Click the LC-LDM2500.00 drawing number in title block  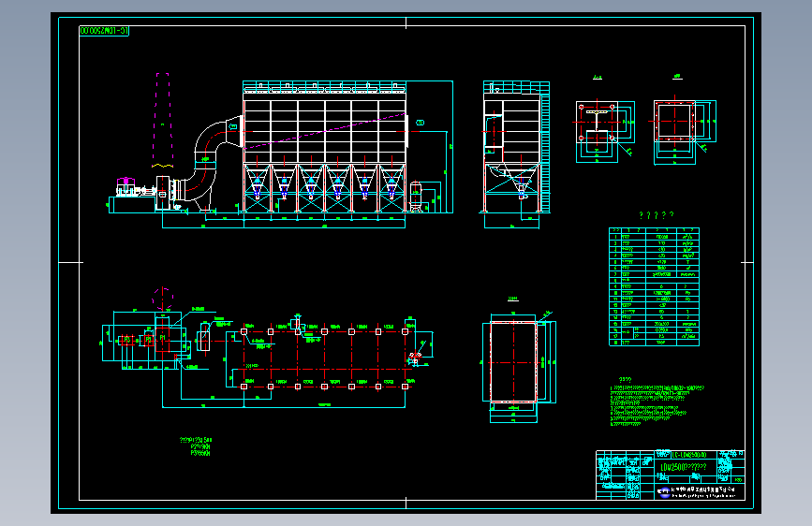[689, 455]
